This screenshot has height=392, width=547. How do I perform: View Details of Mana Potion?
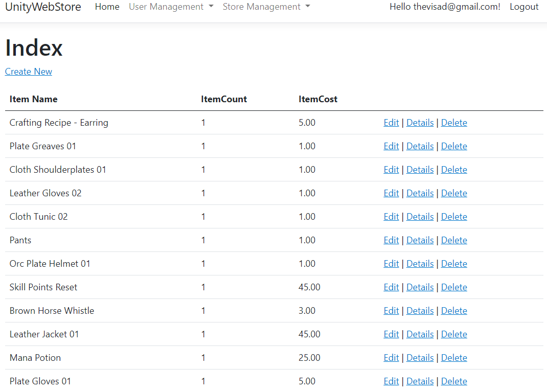pyautogui.click(x=420, y=358)
